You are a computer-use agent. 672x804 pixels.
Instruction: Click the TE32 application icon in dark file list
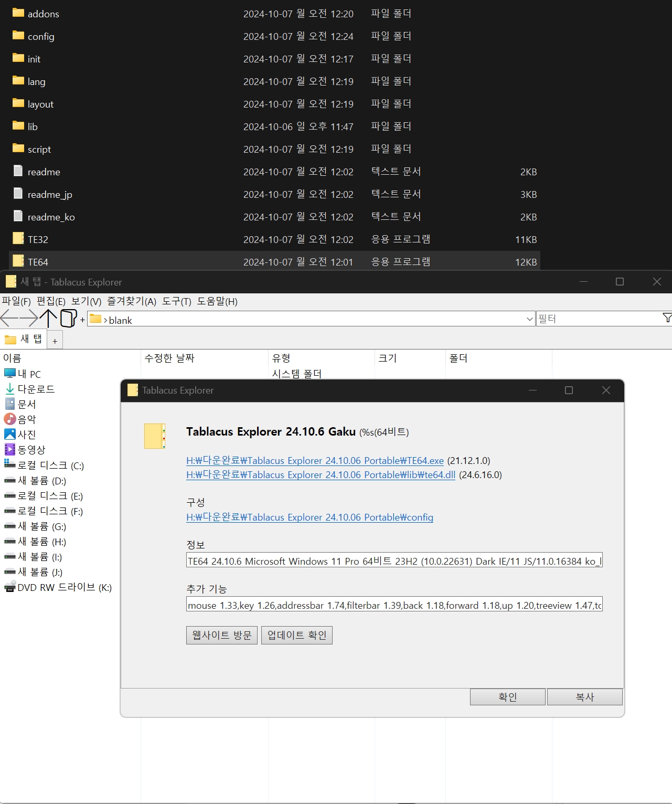pyautogui.click(x=18, y=238)
